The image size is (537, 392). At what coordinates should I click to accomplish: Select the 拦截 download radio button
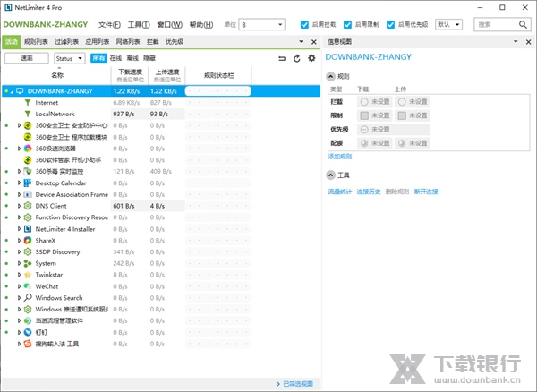pyautogui.click(x=364, y=102)
